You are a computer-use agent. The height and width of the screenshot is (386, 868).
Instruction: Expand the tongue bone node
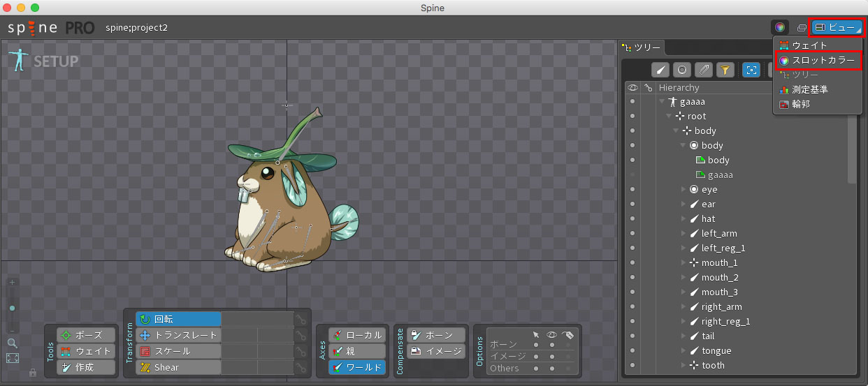683,351
